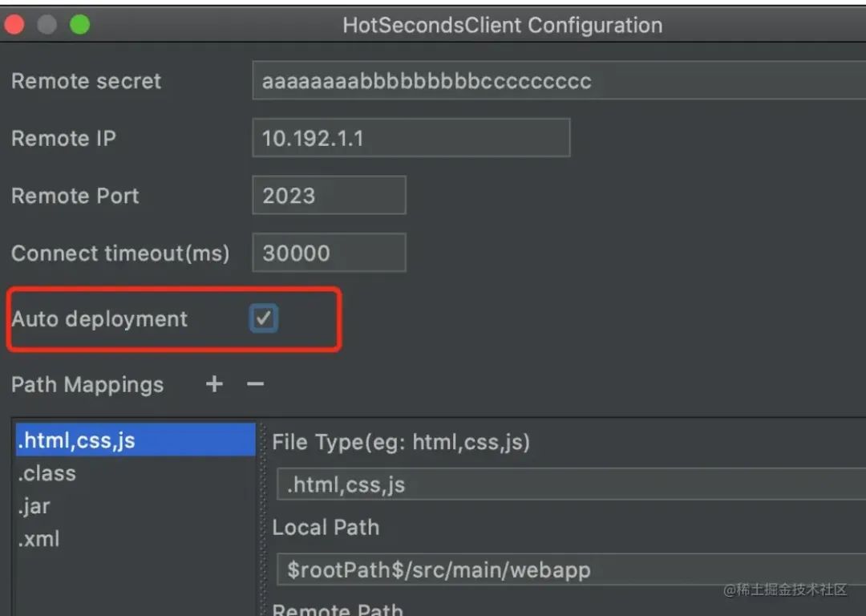The height and width of the screenshot is (616, 866).
Task: Click the Auto deployment label
Action: point(99,318)
